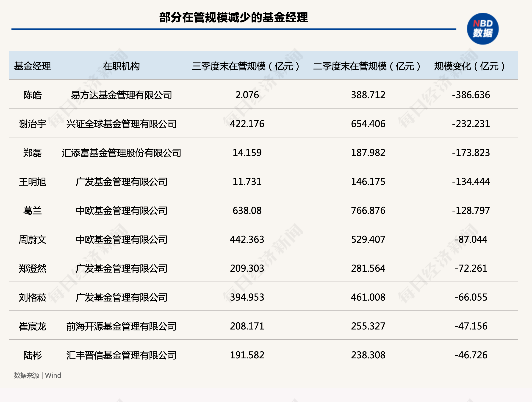Click value 422.176
Image resolution: width=532 pixels, height=402 pixels.
coord(247,124)
